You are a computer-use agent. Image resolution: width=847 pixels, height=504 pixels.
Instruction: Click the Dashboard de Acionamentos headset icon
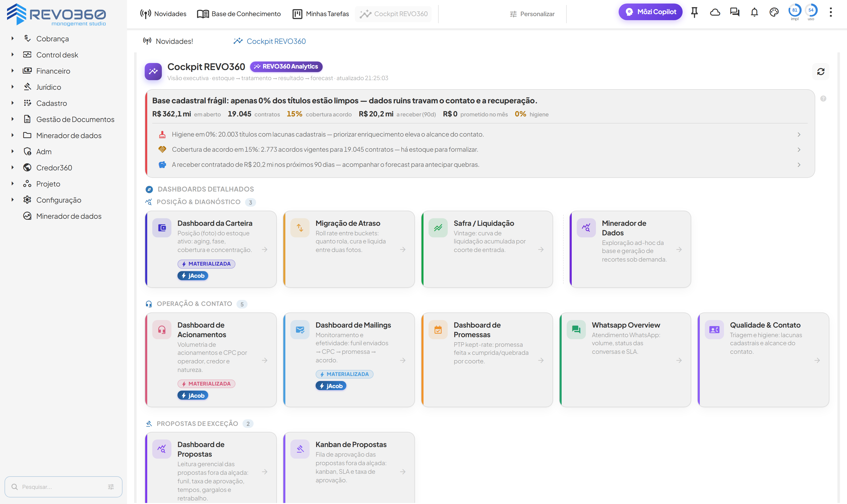pyautogui.click(x=162, y=329)
